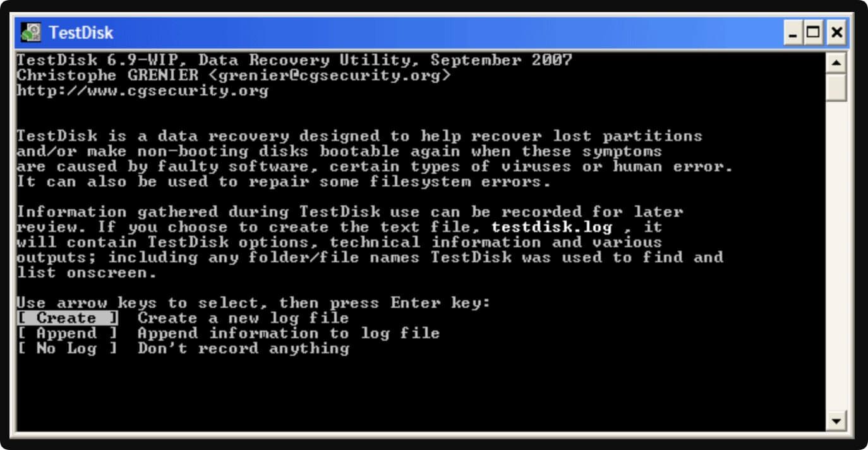Click 'Append information to log file' description
868x450 pixels.
pos(289,333)
